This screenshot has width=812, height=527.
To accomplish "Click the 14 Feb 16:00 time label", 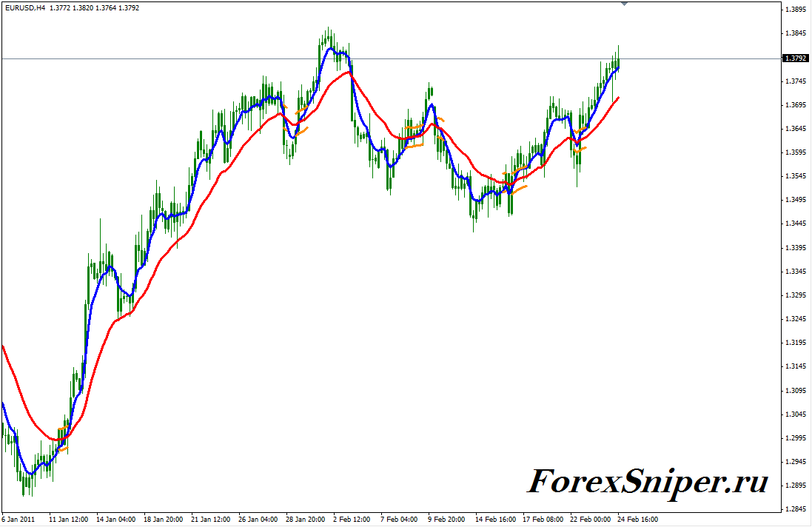I will pyautogui.click(x=496, y=520).
